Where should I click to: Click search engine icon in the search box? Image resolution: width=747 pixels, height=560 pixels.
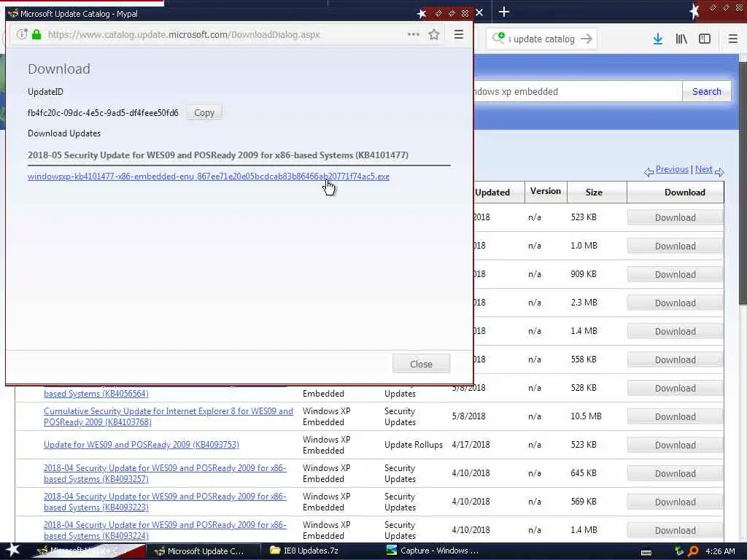499,38
